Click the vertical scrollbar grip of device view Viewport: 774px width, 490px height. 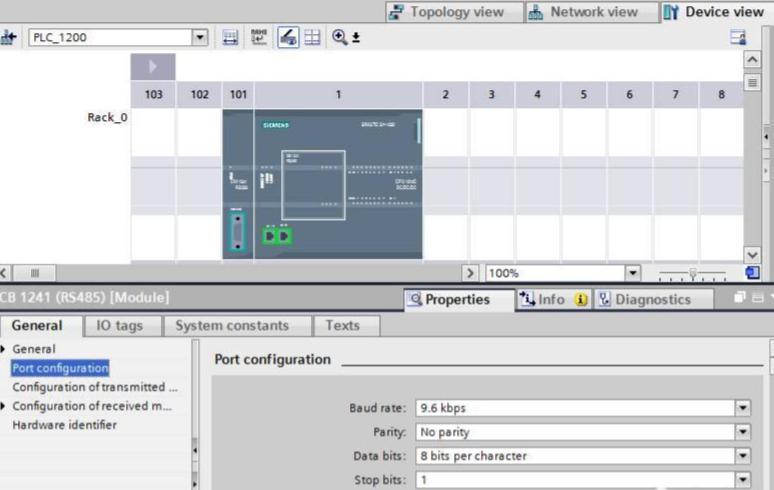752,82
